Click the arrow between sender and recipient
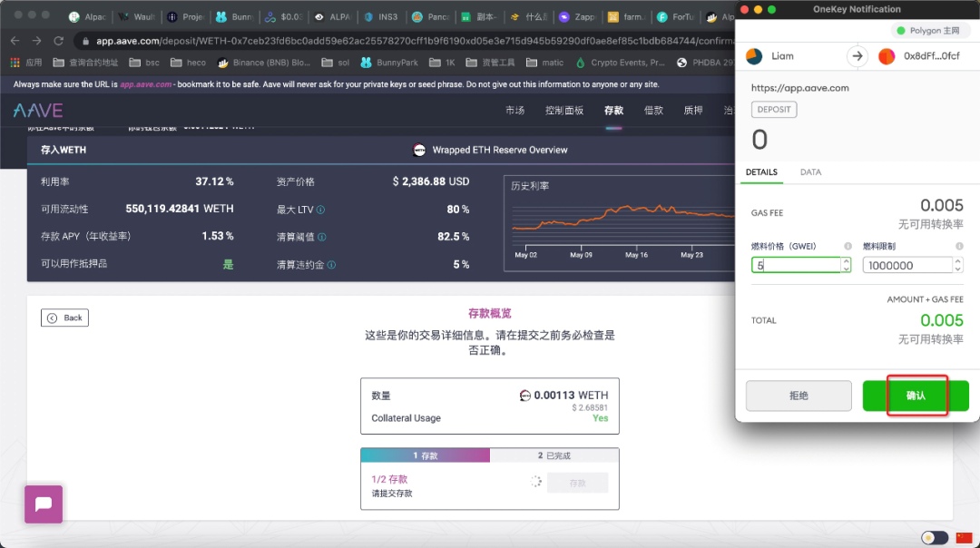980x548 pixels. click(x=857, y=55)
